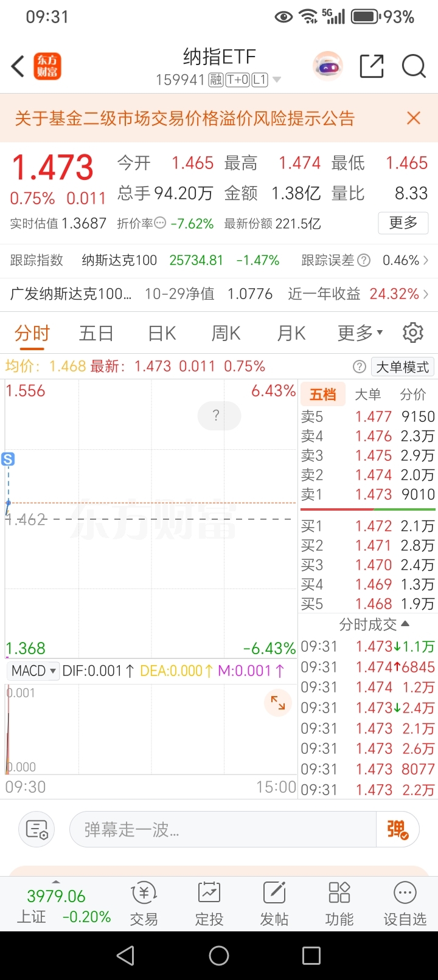Toggle the 大单模式 button
This screenshot has height=980, width=438.
402,367
